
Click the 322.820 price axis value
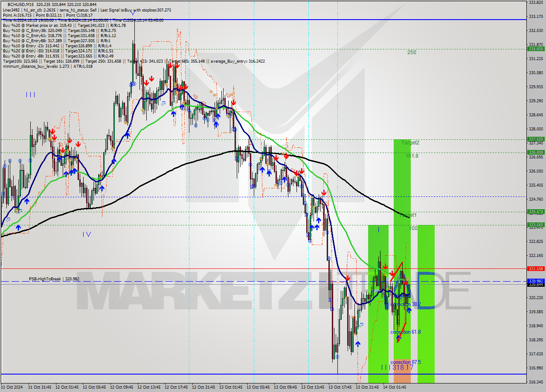(x=536, y=242)
